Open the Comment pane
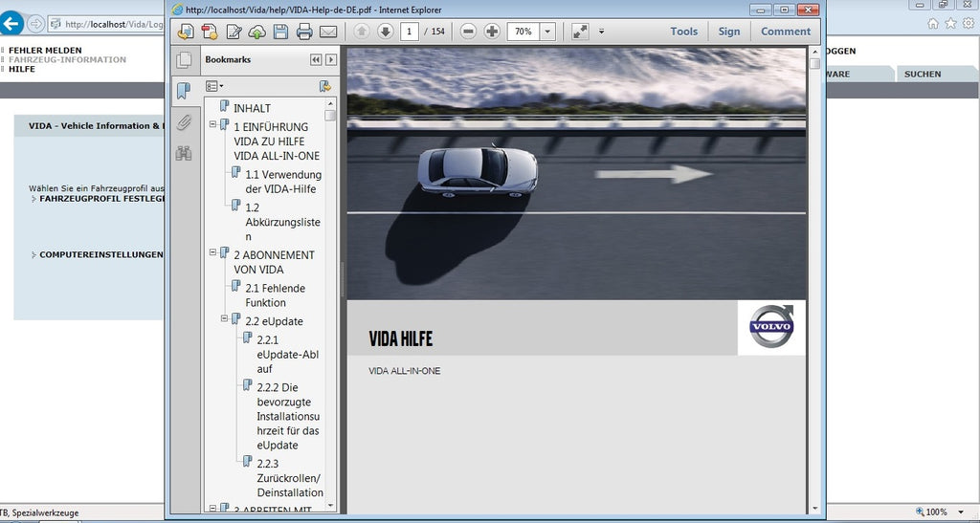The height and width of the screenshot is (523, 980). 786,32
